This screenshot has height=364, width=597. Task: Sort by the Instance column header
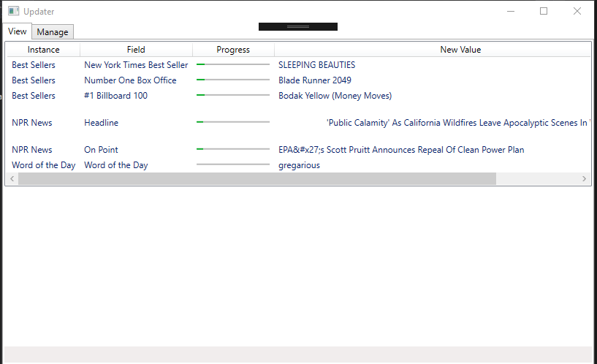[43, 50]
